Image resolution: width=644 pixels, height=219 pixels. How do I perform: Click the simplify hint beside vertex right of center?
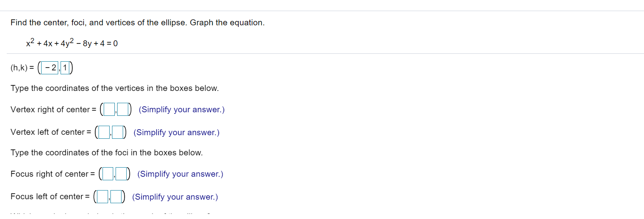(182, 109)
